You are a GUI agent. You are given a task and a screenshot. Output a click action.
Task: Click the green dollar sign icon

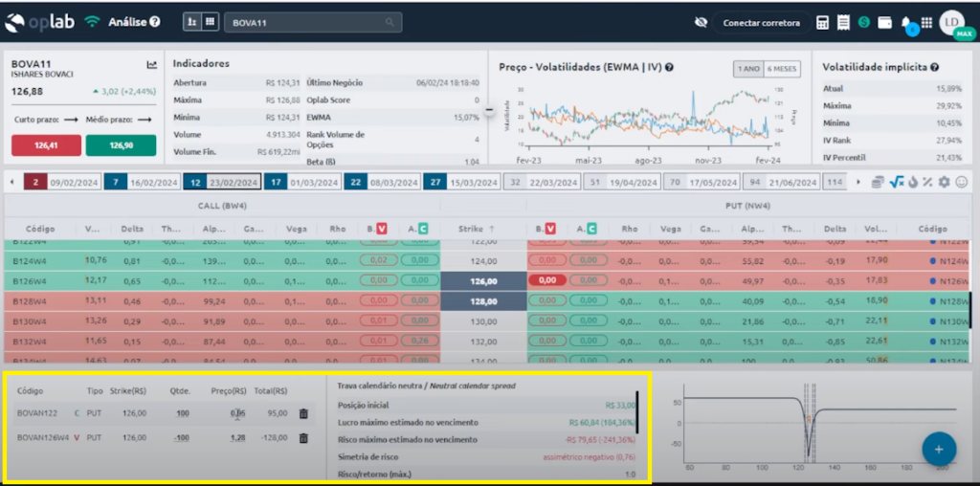coord(864,22)
